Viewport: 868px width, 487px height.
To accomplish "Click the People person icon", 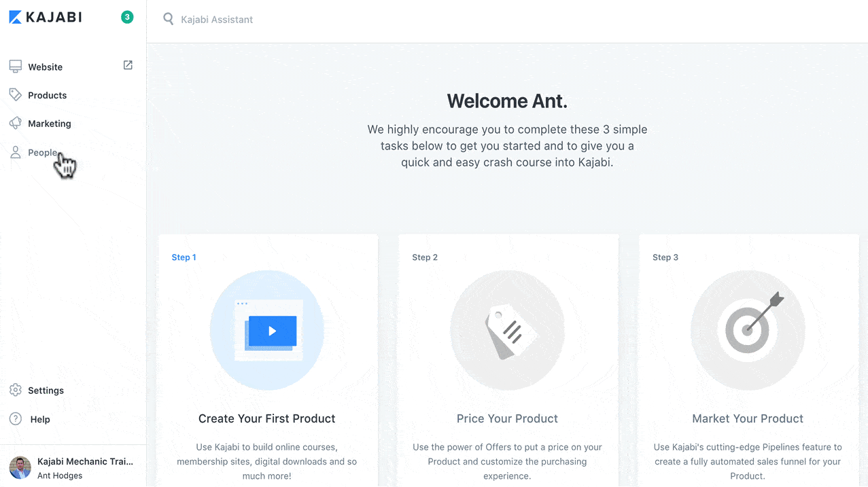I will pyautogui.click(x=16, y=152).
